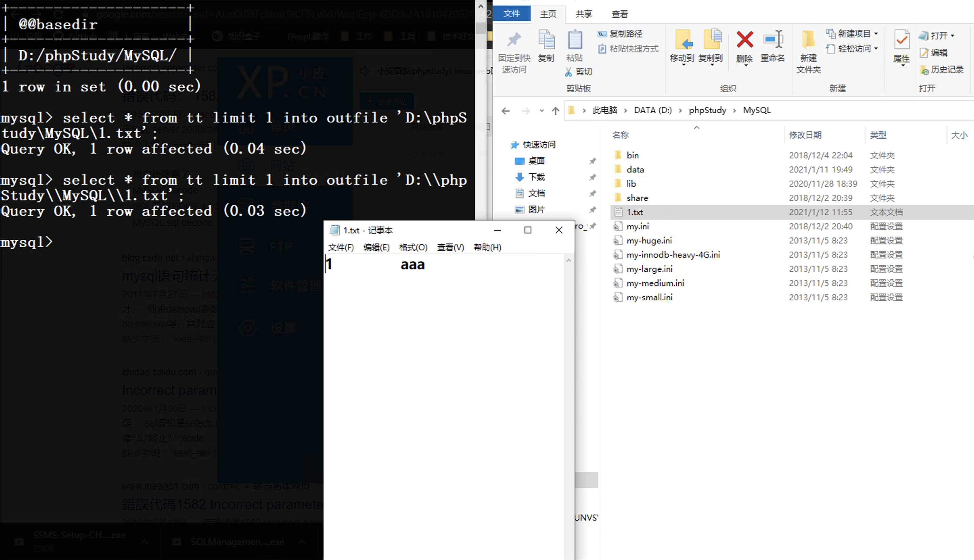Click phpStudy in the address breadcrumb
The image size is (974, 560).
[x=707, y=110]
